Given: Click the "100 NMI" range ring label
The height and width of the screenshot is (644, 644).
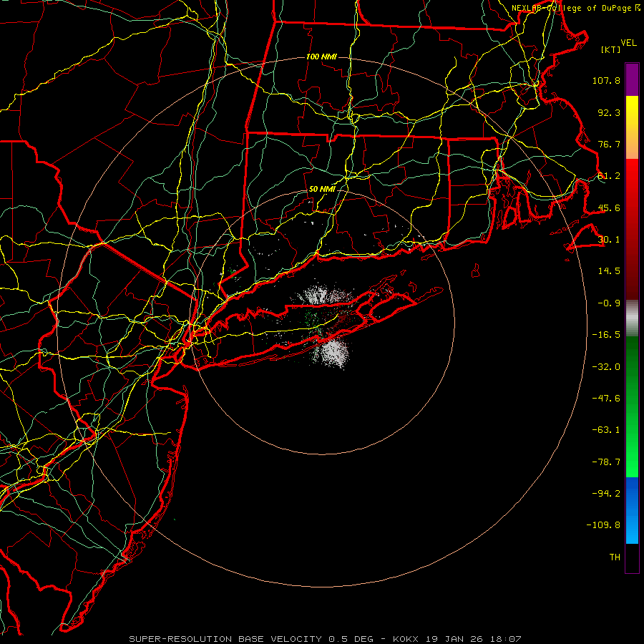Looking at the screenshot, I should 321,57.
